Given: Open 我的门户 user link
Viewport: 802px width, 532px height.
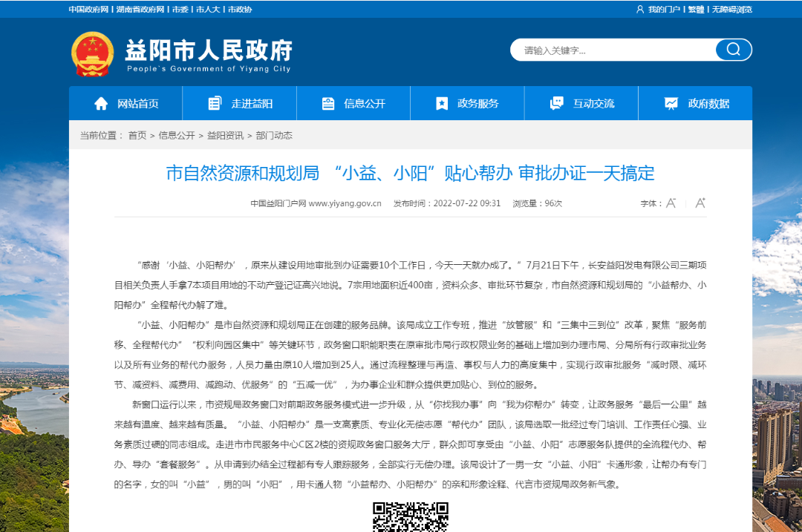Looking at the screenshot, I should pyautogui.click(x=663, y=10).
